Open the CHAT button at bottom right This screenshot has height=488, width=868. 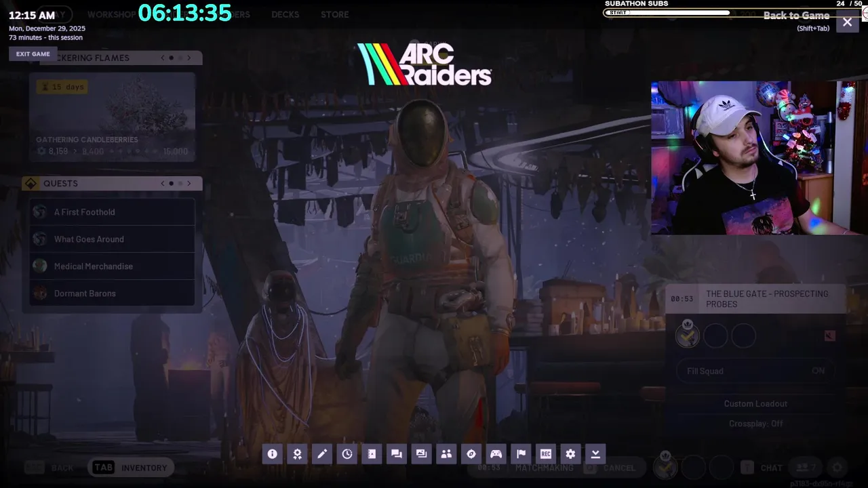pyautogui.click(x=762, y=468)
